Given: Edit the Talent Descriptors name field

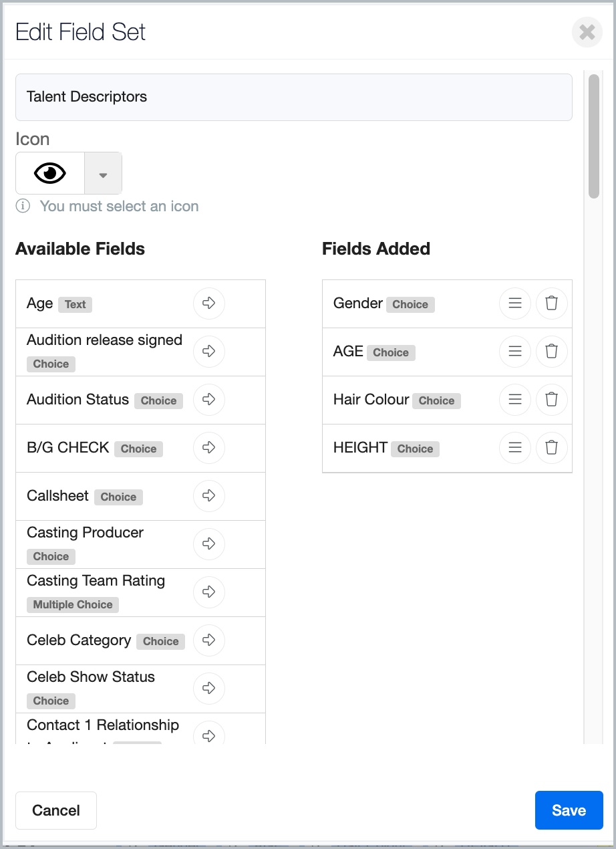Looking at the screenshot, I should 294,97.
